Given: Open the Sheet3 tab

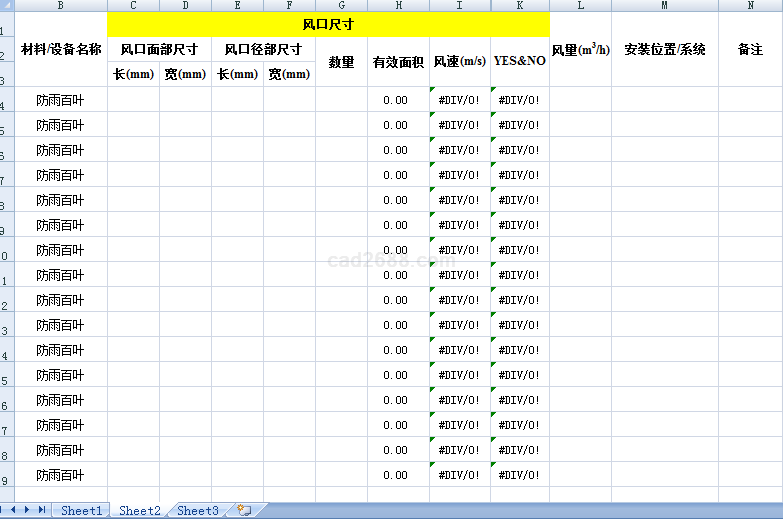Looking at the screenshot, I should coord(197,511).
